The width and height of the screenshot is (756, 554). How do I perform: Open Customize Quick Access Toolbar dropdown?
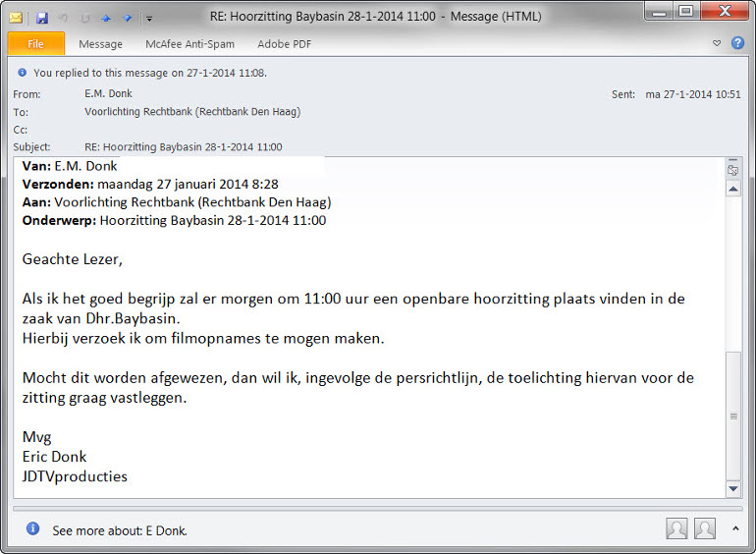[x=149, y=19]
